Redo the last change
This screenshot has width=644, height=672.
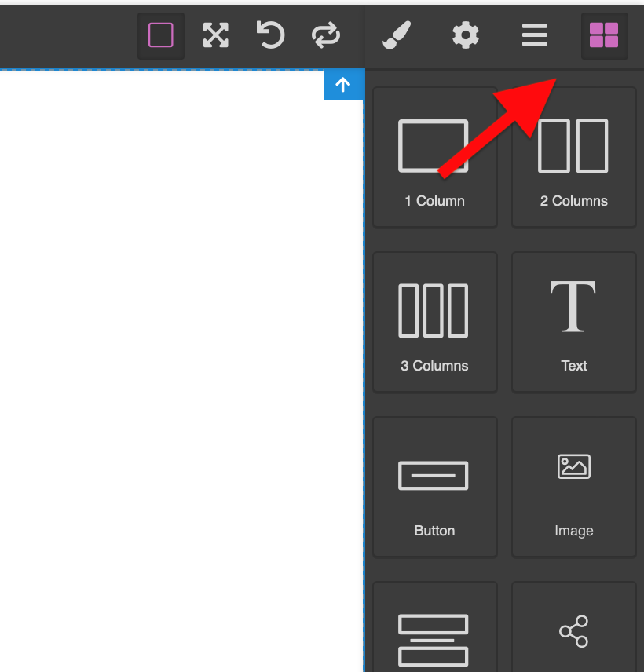coord(326,35)
